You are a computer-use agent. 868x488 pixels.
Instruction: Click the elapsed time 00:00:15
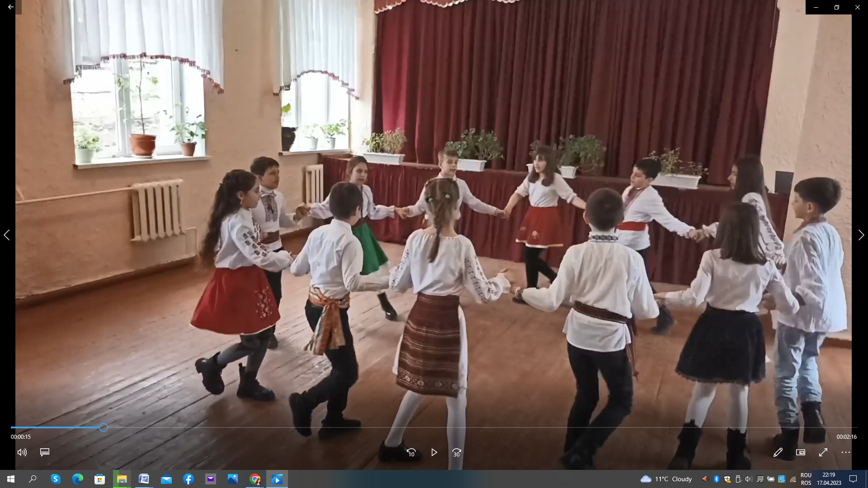(21, 437)
